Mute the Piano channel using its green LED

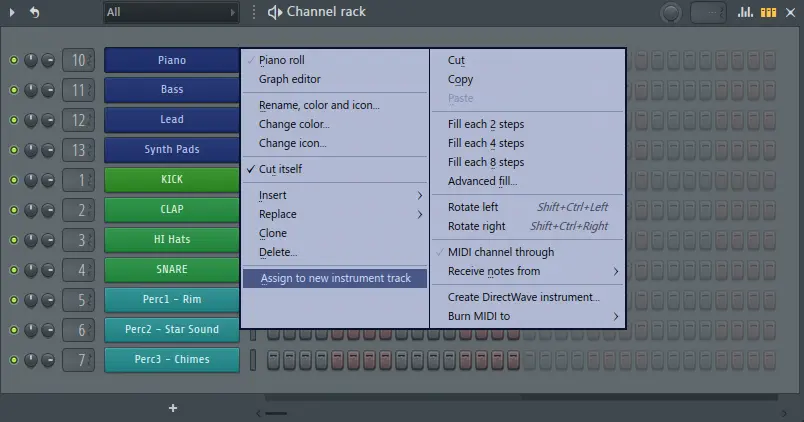tap(14, 60)
